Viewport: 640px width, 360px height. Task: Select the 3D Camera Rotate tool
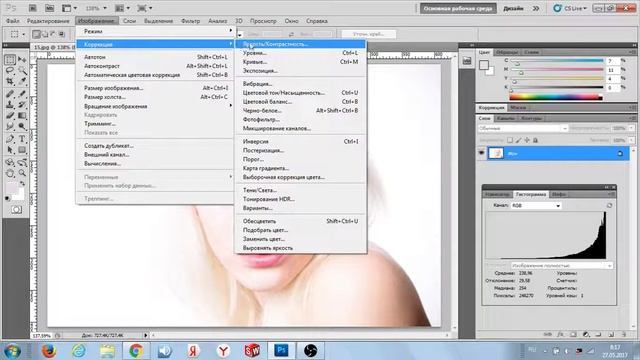point(22,163)
